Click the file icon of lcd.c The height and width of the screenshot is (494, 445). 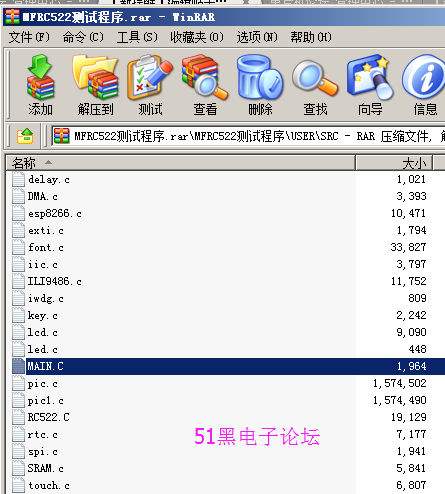(x=18, y=332)
